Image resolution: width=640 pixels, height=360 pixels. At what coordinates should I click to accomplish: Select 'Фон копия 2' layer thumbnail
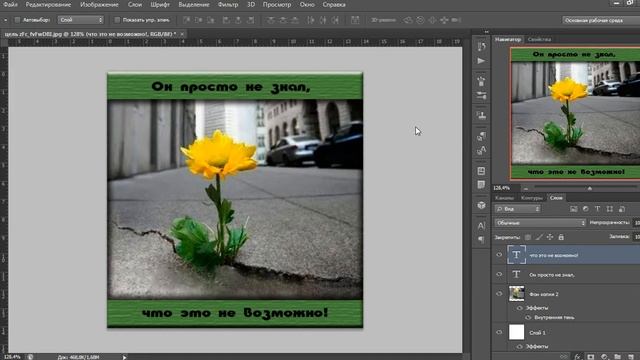(516, 293)
